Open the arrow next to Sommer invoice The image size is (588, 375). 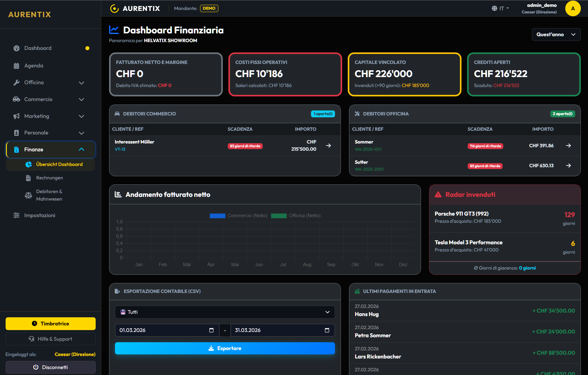click(568, 146)
